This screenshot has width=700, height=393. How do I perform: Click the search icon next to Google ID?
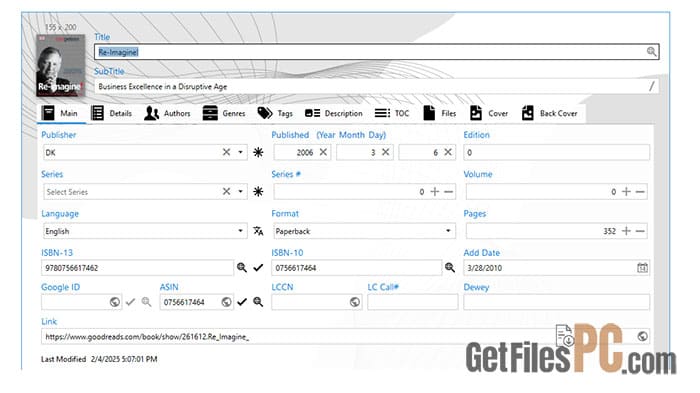(x=146, y=302)
